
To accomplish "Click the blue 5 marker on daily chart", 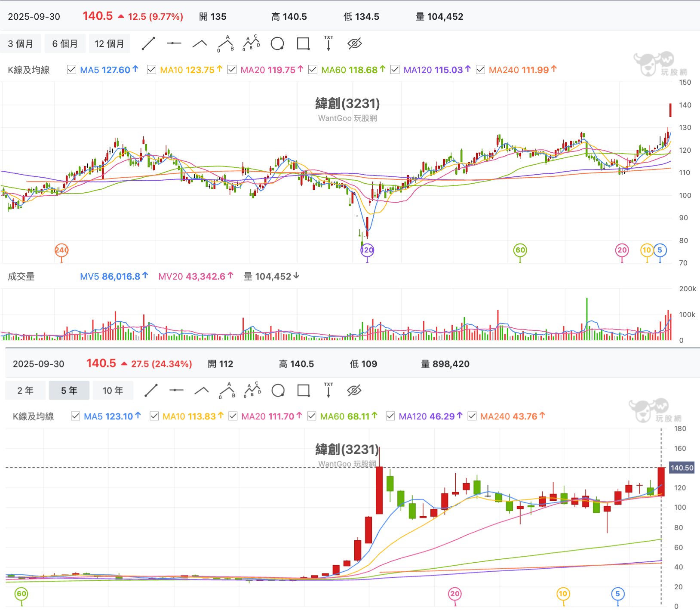I will pos(660,250).
